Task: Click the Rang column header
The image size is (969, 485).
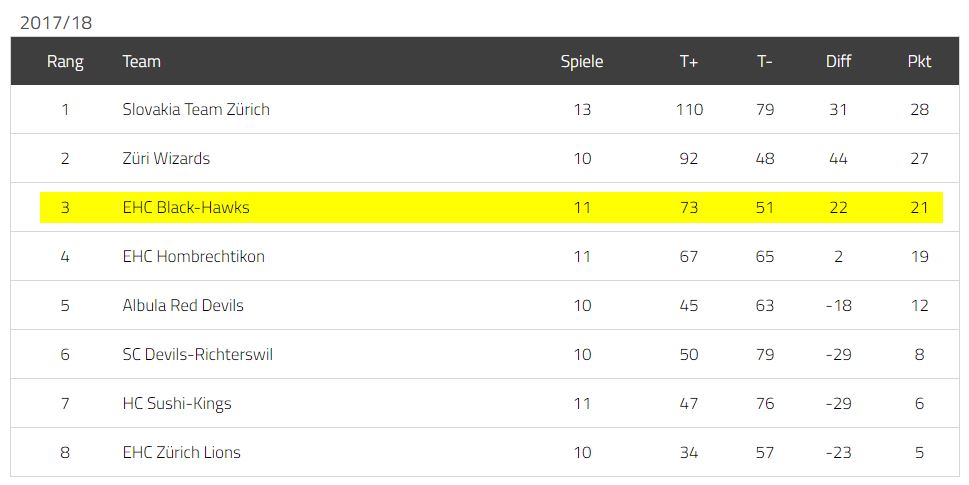Action: pos(65,61)
